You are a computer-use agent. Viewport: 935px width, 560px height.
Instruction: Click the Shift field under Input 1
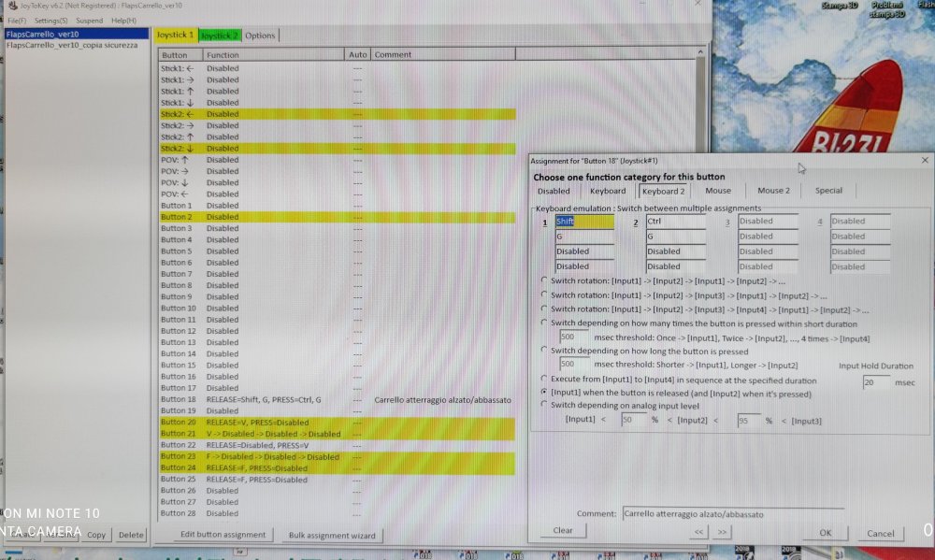584,222
